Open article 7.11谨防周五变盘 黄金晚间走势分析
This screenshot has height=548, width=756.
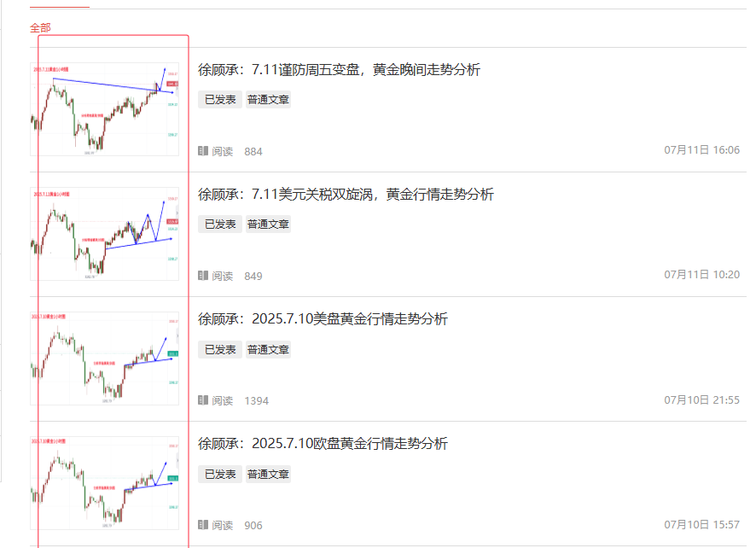[339, 70]
